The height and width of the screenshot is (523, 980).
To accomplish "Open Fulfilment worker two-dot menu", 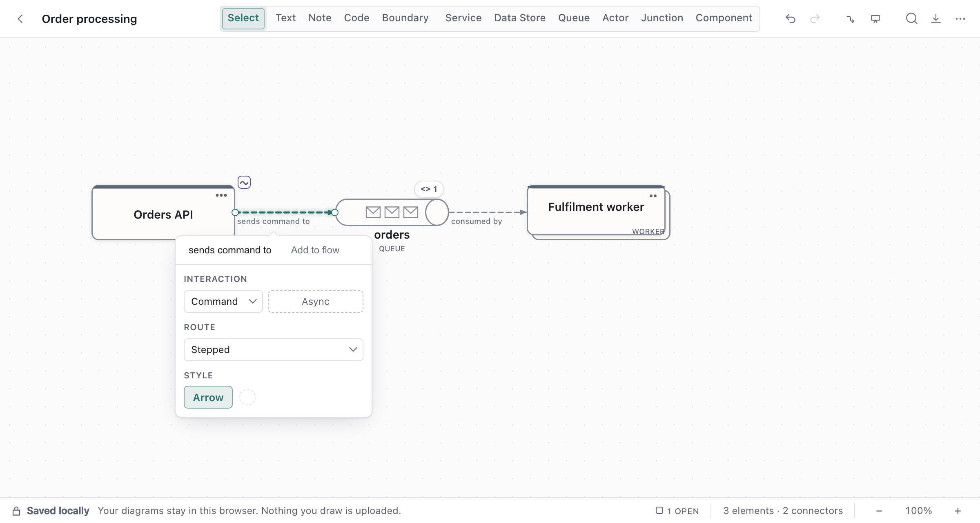I will pyautogui.click(x=653, y=196).
